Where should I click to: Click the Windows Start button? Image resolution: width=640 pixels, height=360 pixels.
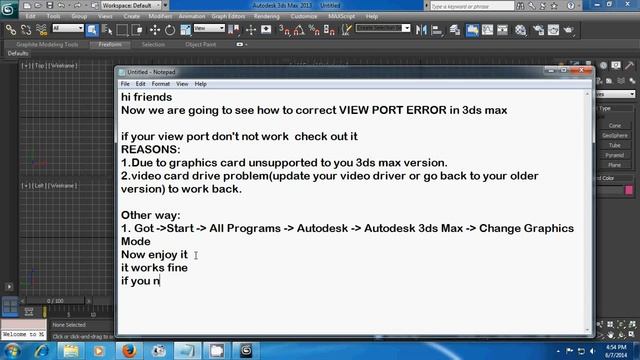[12, 351]
